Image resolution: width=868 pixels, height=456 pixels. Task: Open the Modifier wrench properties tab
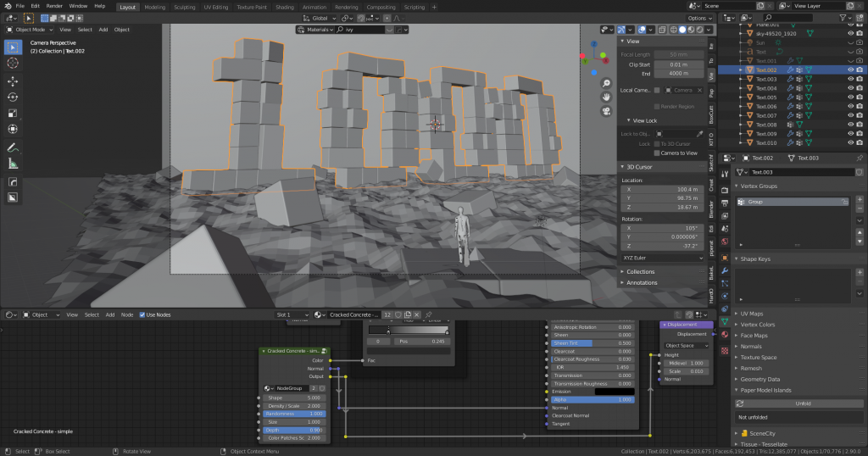[725, 270]
